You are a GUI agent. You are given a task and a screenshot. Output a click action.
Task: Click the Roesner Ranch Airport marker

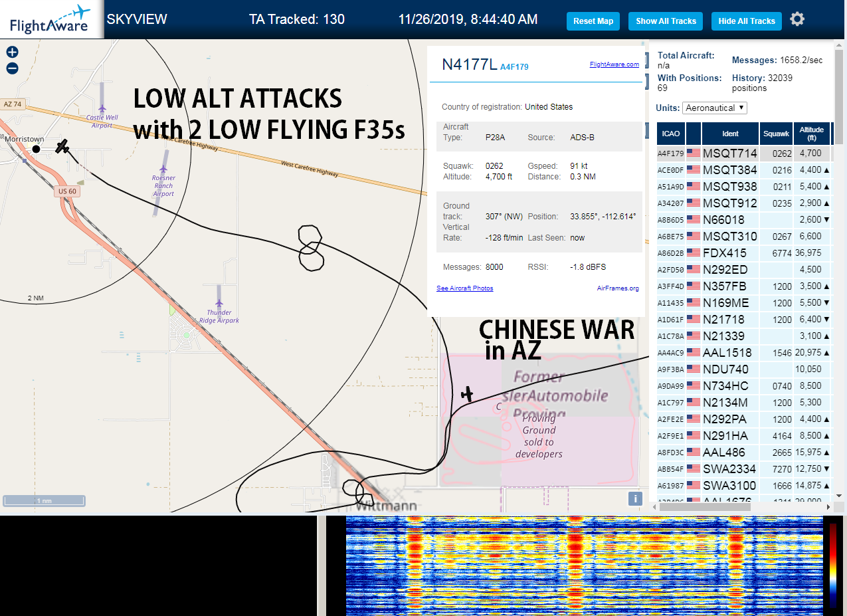[x=163, y=169]
